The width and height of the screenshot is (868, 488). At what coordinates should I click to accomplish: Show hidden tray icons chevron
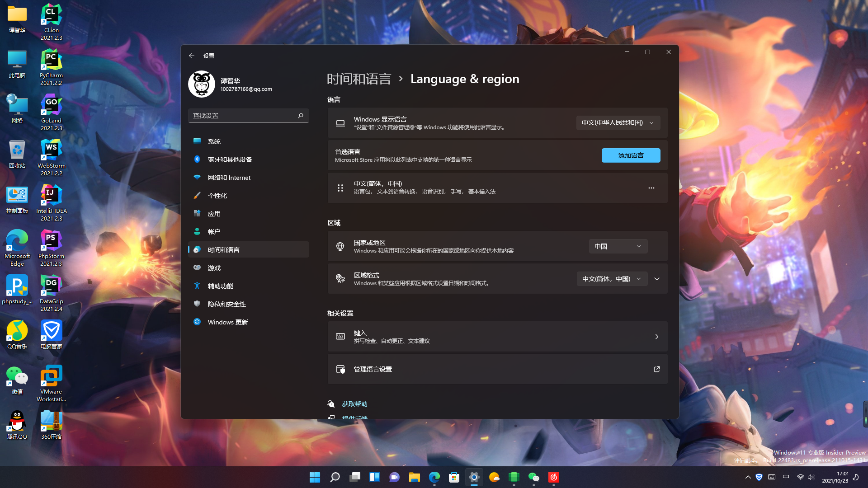748,477
